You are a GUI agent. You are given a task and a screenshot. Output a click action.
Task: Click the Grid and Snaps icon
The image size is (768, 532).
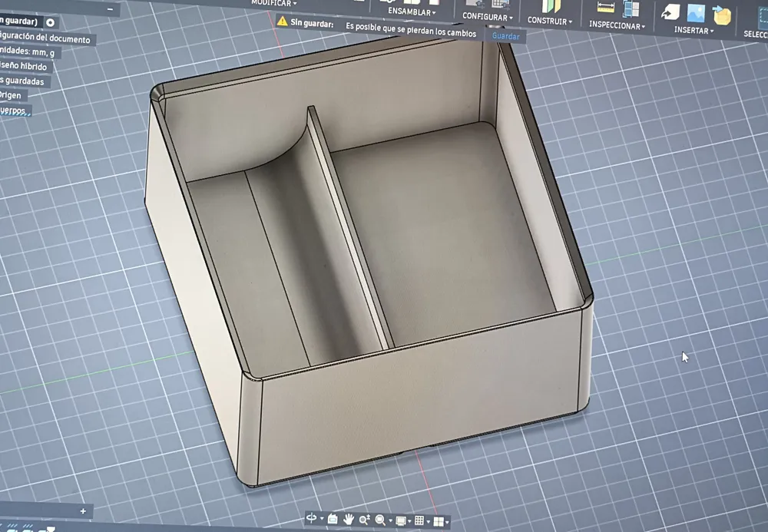point(419,521)
